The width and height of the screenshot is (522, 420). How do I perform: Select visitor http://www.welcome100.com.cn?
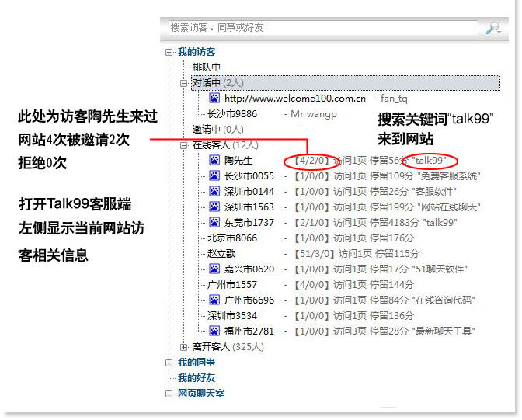coord(295,99)
